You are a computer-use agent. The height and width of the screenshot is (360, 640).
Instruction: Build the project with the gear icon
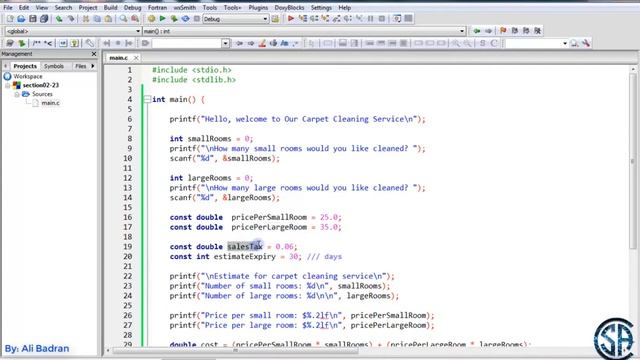coord(151,19)
